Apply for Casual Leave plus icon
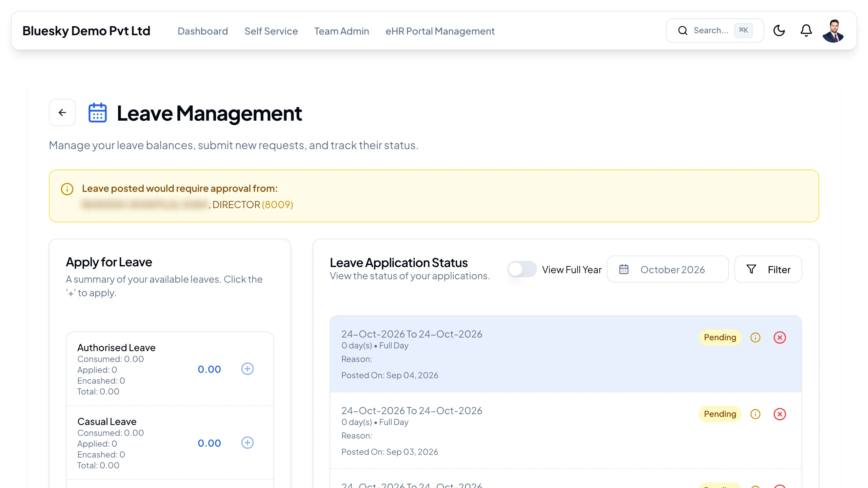Screen dimensions: 868x488 click(248, 443)
